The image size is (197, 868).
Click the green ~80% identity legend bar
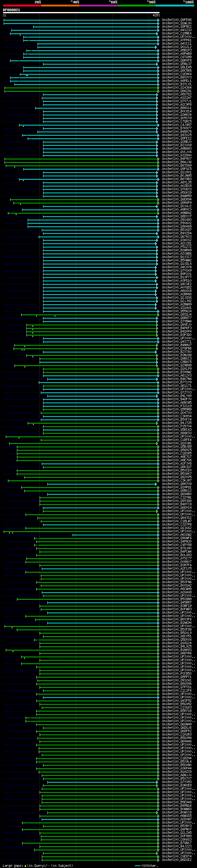pos(137,6)
